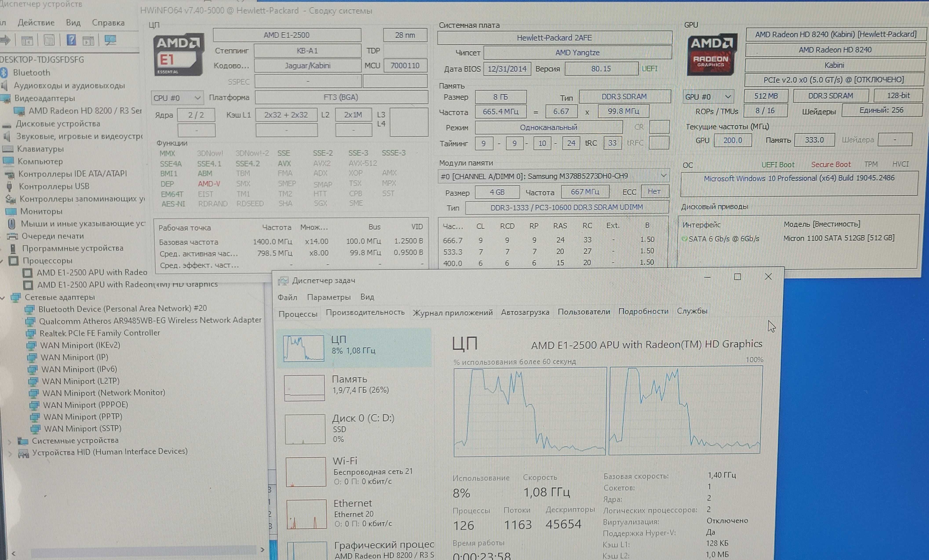The height and width of the screenshot is (560, 929).
Task: Open the CPU #0 dropdown in HWiNFO
Action: pyautogui.click(x=177, y=98)
